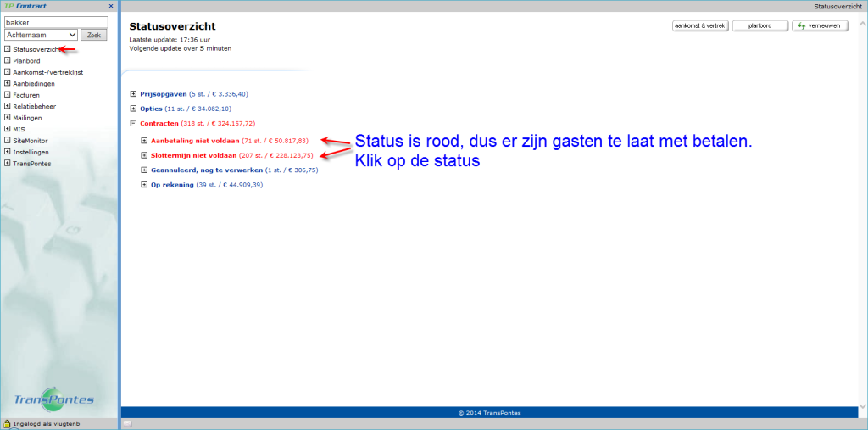Click the vernieuwen refresh button

point(820,26)
